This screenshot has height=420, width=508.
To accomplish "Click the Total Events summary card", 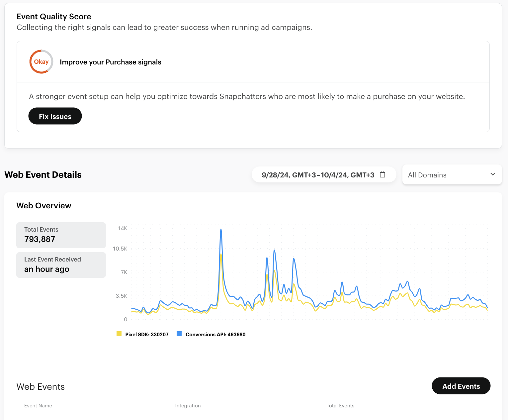I will pos(61,235).
